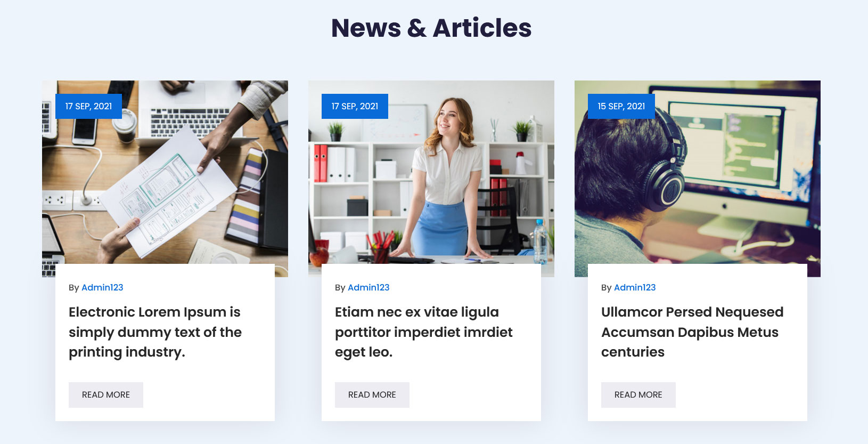Open Admin123 author link in third card

pos(635,287)
